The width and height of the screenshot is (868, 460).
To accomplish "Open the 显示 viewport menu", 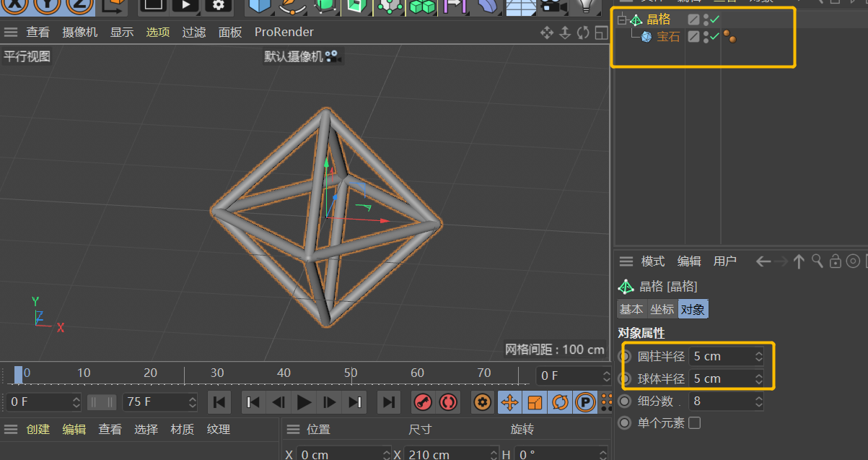I will [x=122, y=32].
